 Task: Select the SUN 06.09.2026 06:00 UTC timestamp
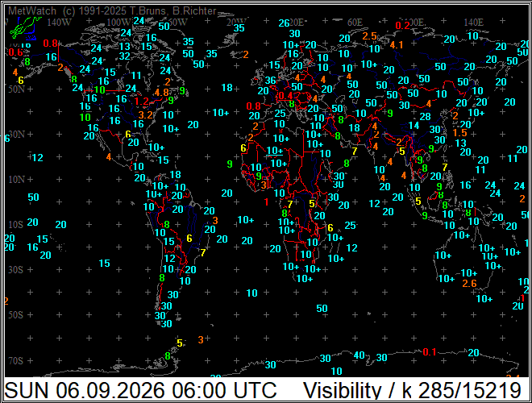(140, 390)
